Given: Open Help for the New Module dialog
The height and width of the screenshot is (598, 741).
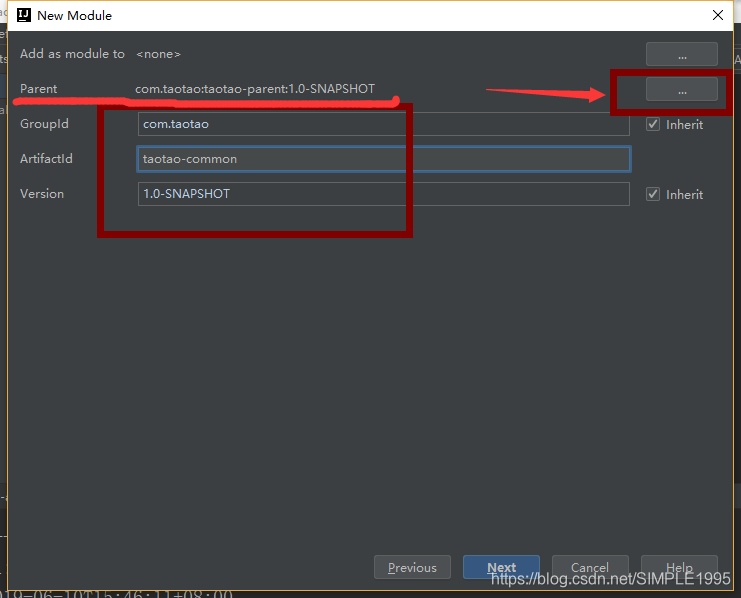Looking at the screenshot, I should pos(679,567).
